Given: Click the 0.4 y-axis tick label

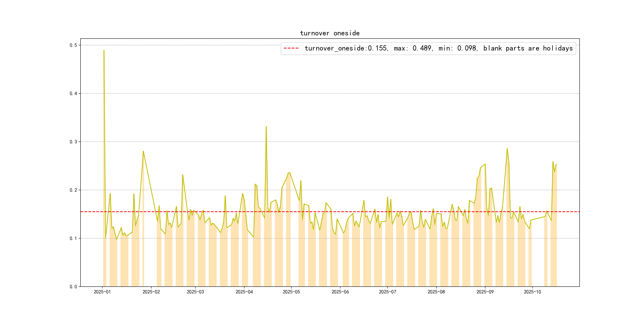Looking at the screenshot, I should click(73, 93).
